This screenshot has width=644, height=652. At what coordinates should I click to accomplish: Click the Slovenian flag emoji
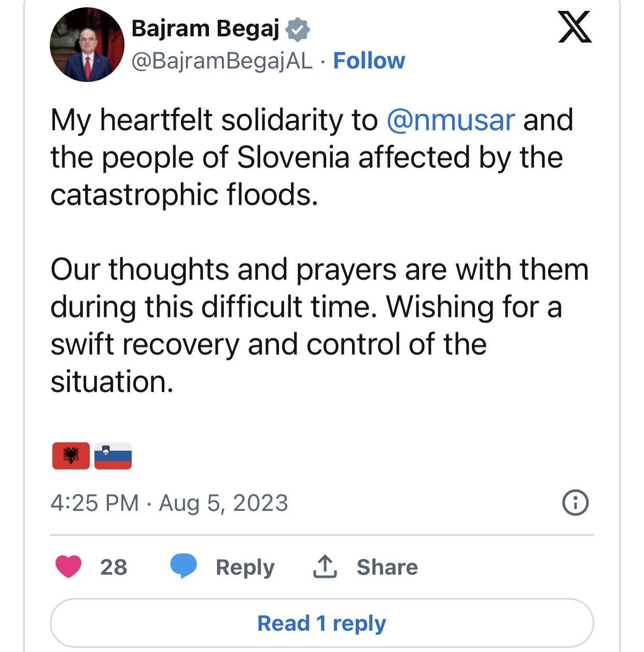point(113,456)
